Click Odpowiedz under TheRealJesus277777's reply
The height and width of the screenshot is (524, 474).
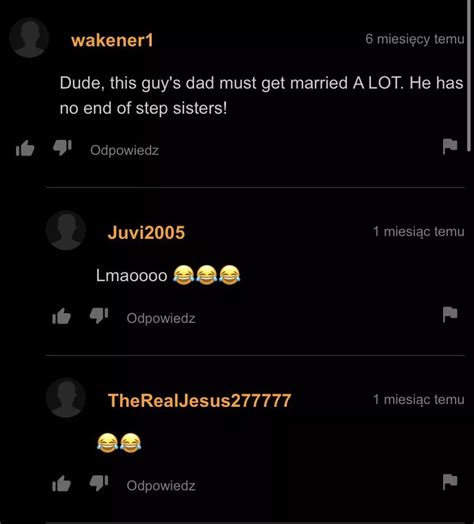[x=161, y=486]
